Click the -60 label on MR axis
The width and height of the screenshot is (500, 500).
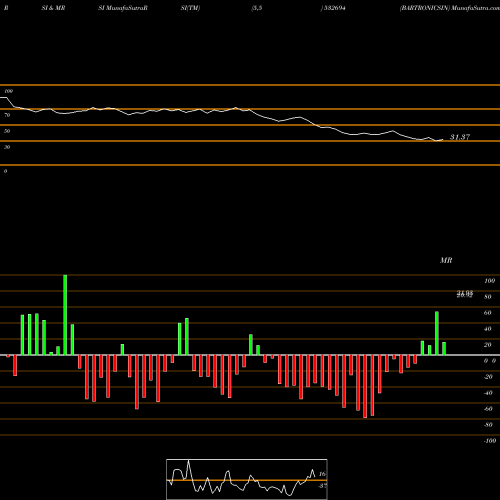click(488, 409)
